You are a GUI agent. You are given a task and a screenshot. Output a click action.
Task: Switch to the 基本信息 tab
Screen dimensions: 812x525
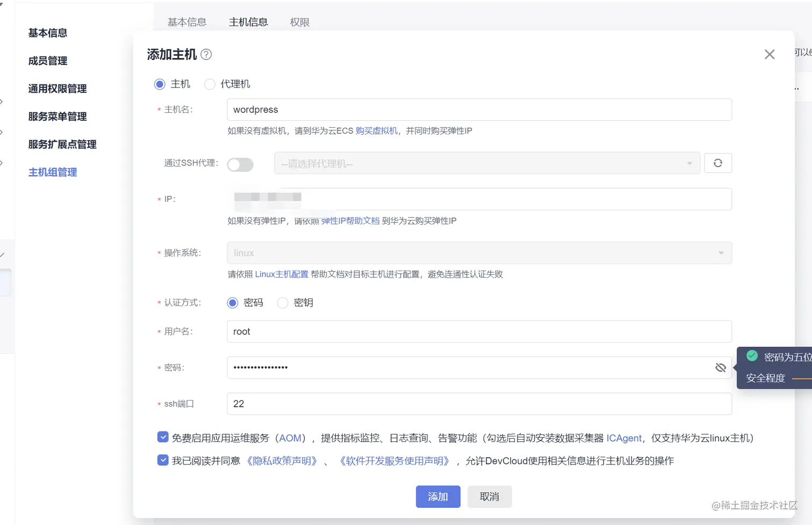187,22
